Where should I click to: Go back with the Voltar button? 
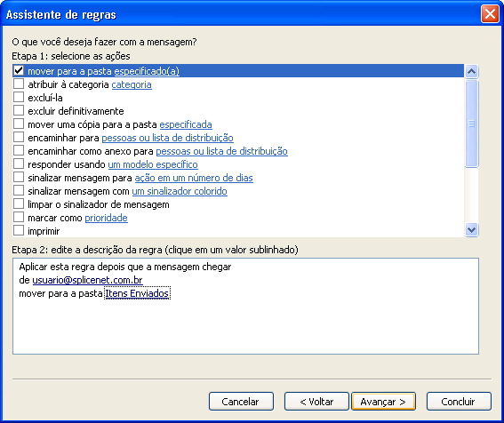[316, 402]
